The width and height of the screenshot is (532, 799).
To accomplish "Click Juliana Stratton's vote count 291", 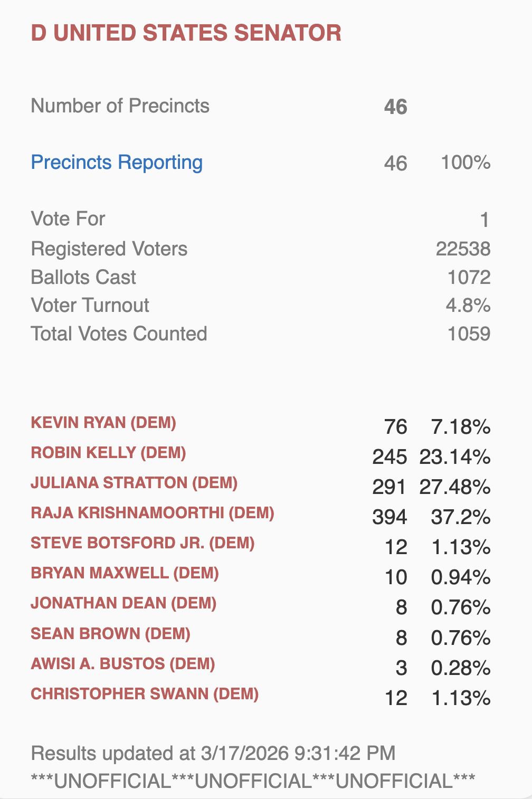I will coord(389,487).
